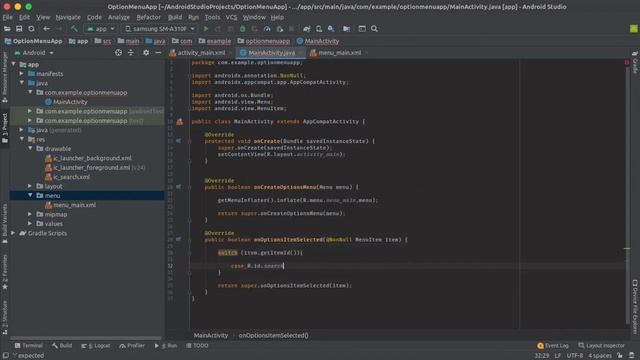The height and width of the screenshot is (360, 640).
Task: Click the optionmenuapp breadcrumb in navigation bar
Action: 267,41
